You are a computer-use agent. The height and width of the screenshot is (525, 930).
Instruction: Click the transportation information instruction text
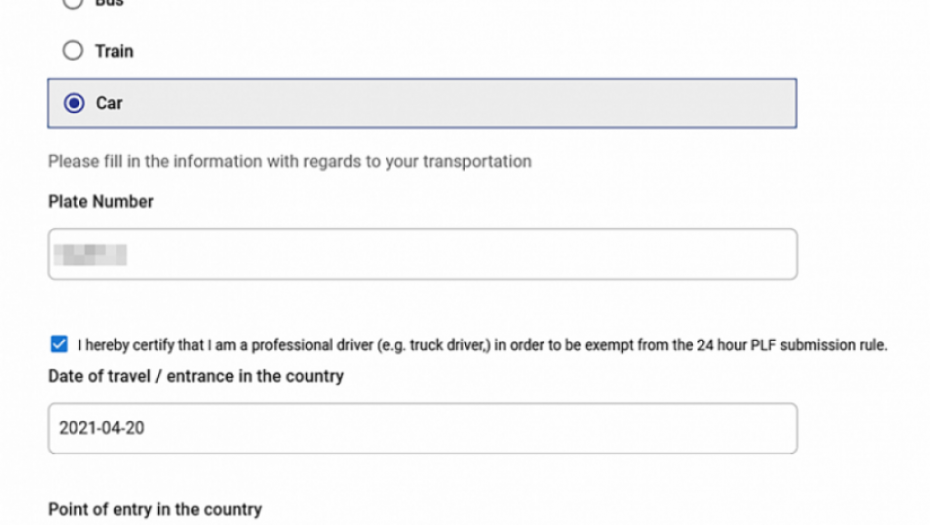click(290, 161)
